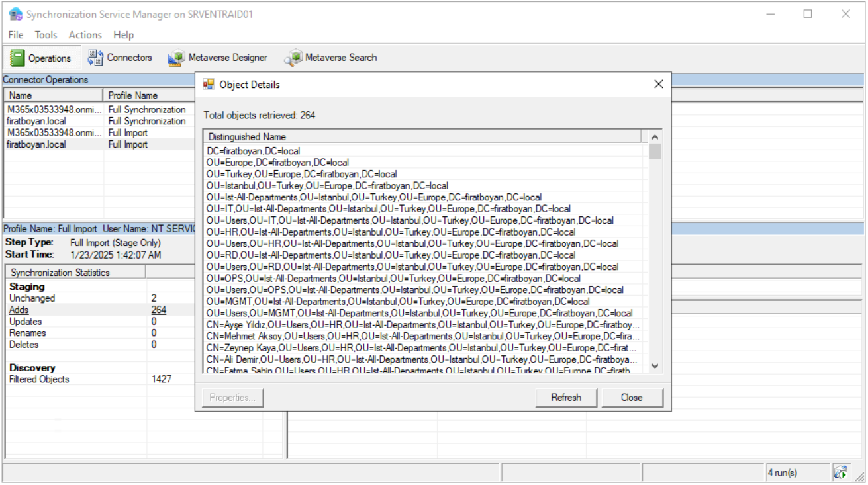Switch to Connectors view
This screenshot has height=485, width=868.
click(x=120, y=58)
